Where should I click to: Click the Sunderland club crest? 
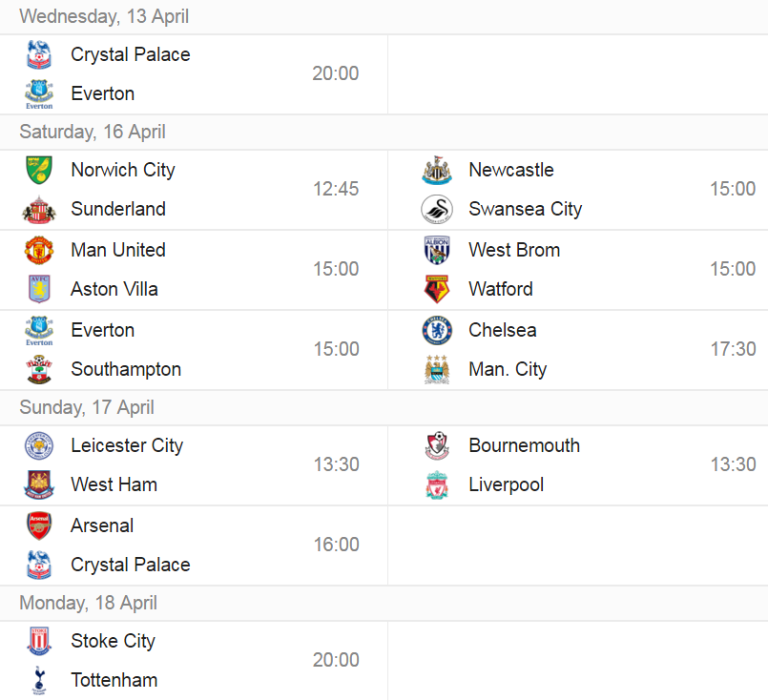tap(39, 210)
